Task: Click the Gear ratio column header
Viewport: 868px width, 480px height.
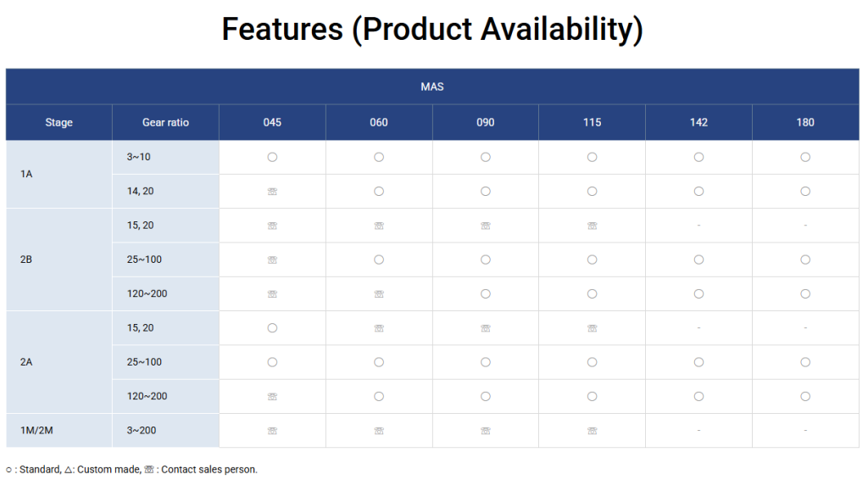Action: pyautogui.click(x=165, y=122)
